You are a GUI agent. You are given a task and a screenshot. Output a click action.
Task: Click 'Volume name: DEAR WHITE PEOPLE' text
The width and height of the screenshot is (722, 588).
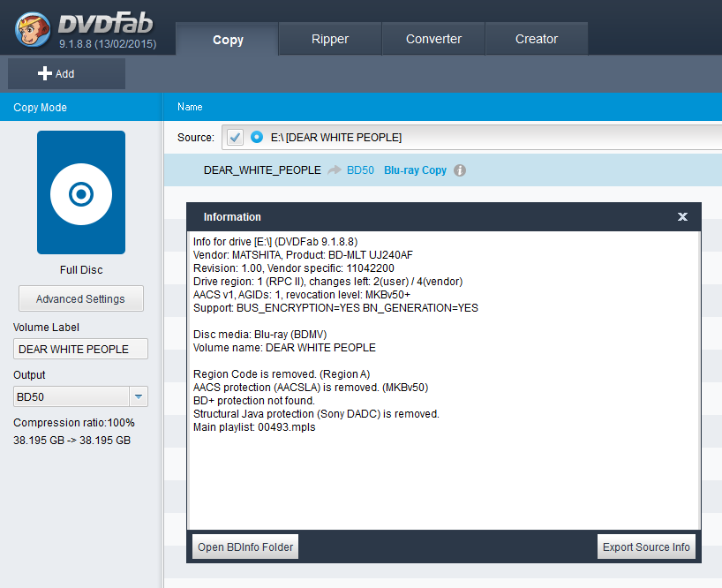click(x=284, y=348)
